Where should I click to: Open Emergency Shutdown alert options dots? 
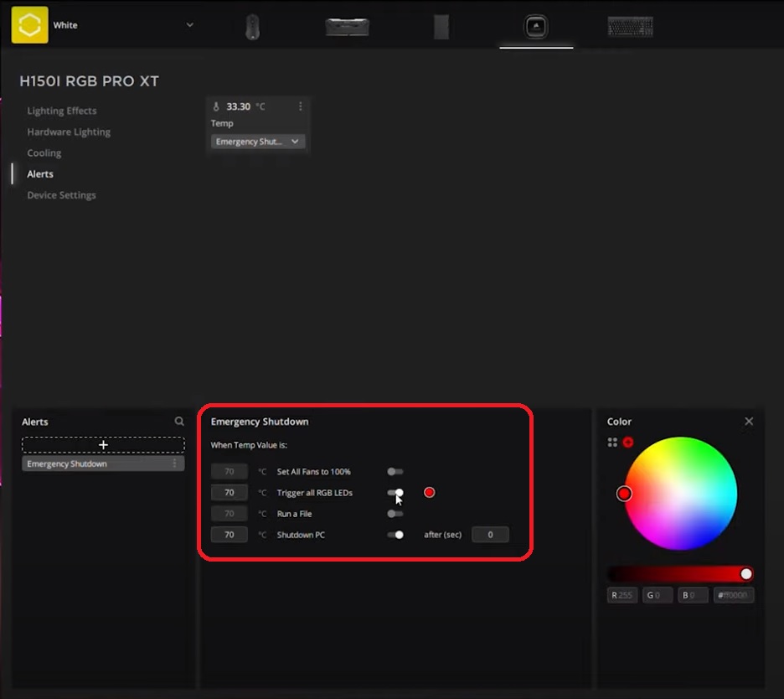tap(174, 463)
